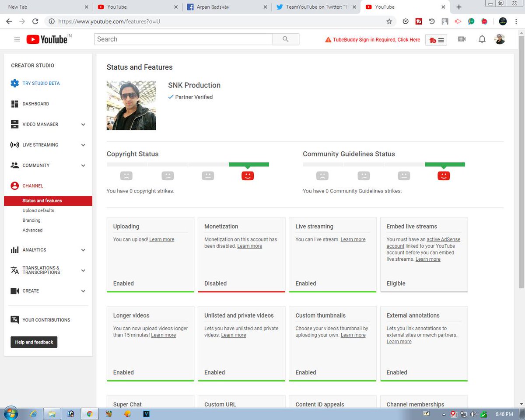Click Try Studio Beta gear link

point(35,83)
